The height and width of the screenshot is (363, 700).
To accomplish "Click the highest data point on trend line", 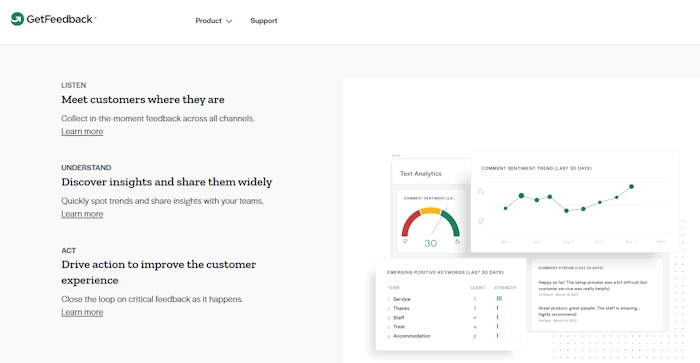I will (631, 187).
